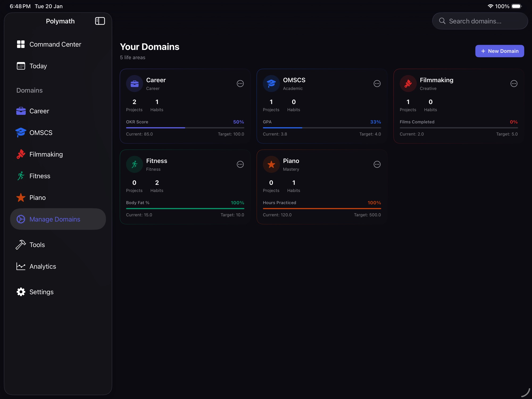Click the Filmmaking card's red icon
The width and height of the screenshot is (532, 399).
click(408, 84)
